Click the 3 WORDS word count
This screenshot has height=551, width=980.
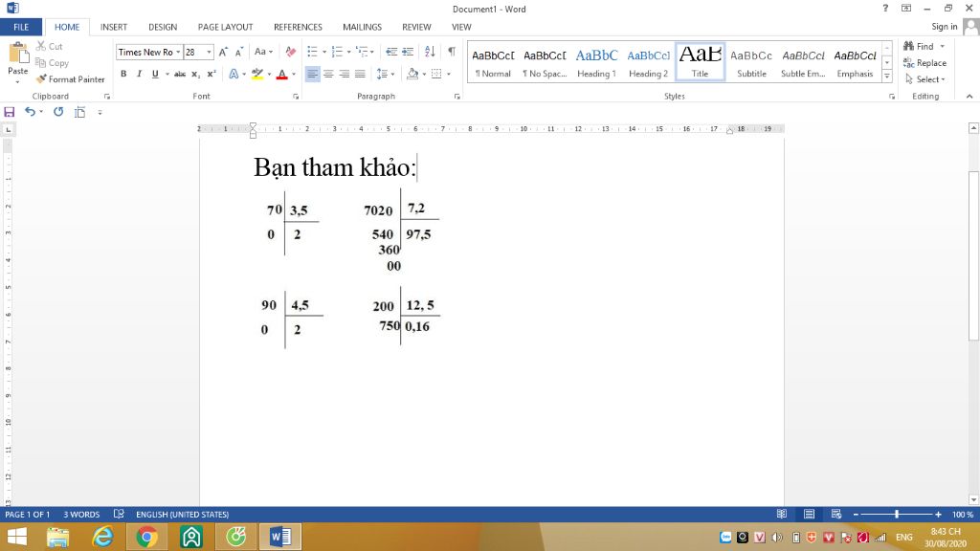click(81, 514)
